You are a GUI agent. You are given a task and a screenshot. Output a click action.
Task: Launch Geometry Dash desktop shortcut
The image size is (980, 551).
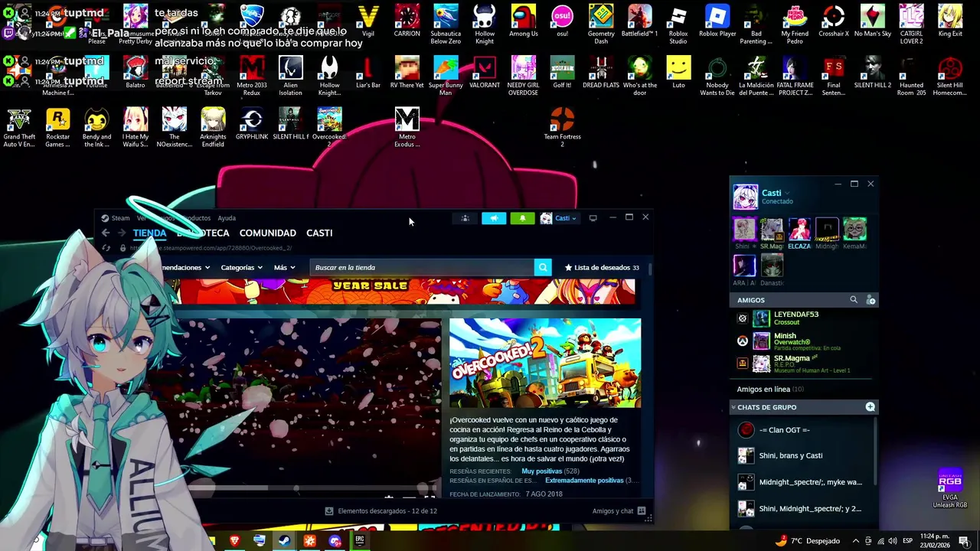(x=601, y=24)
